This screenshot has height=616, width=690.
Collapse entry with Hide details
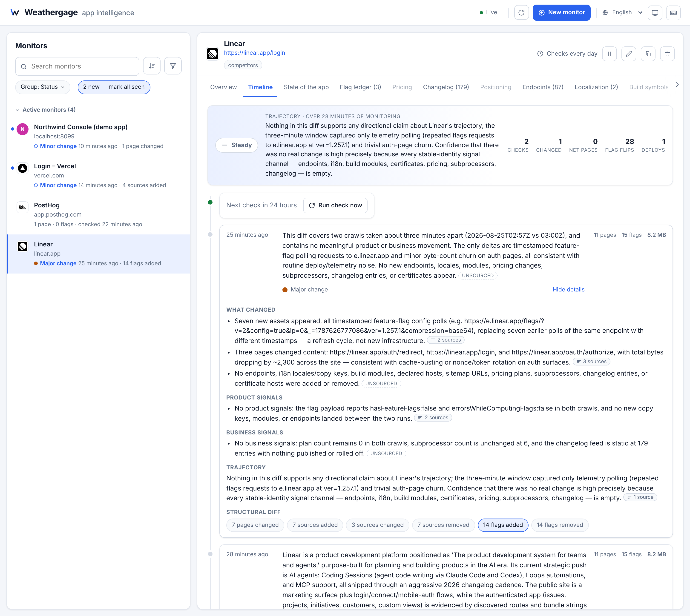pyautogui.click(x=568, y=289)
